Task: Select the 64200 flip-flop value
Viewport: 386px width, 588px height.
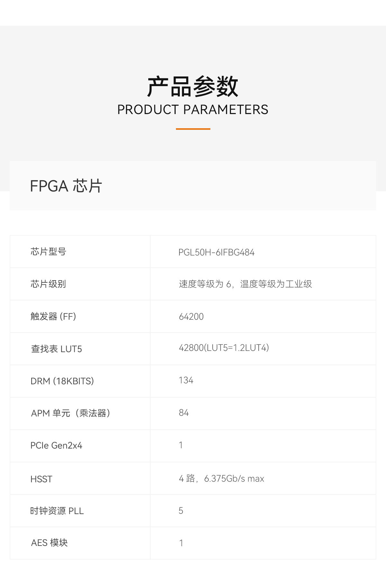Action: (191, 316)
